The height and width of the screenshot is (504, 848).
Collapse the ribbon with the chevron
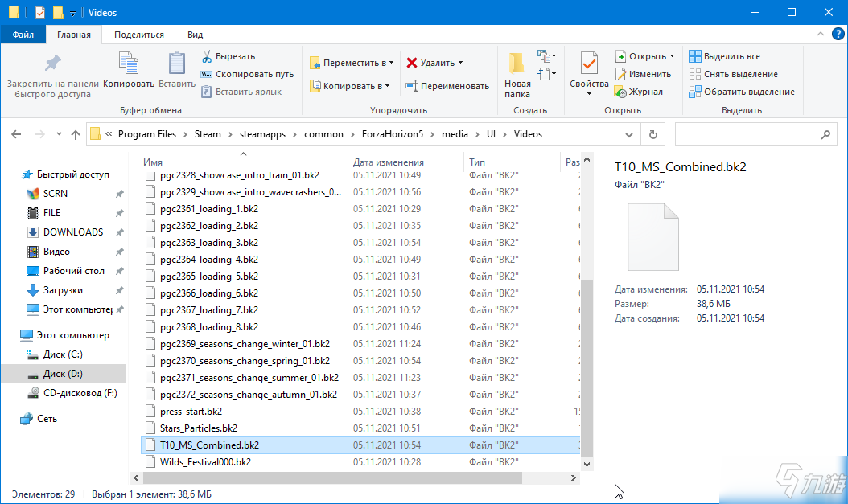coord(821,34)
